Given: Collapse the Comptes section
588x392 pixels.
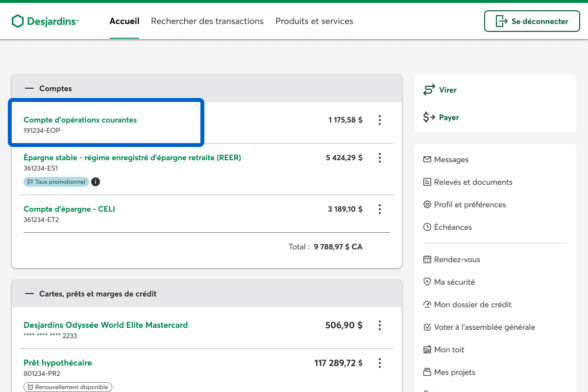Looking at the screenshot, I should tap(29, 89).
